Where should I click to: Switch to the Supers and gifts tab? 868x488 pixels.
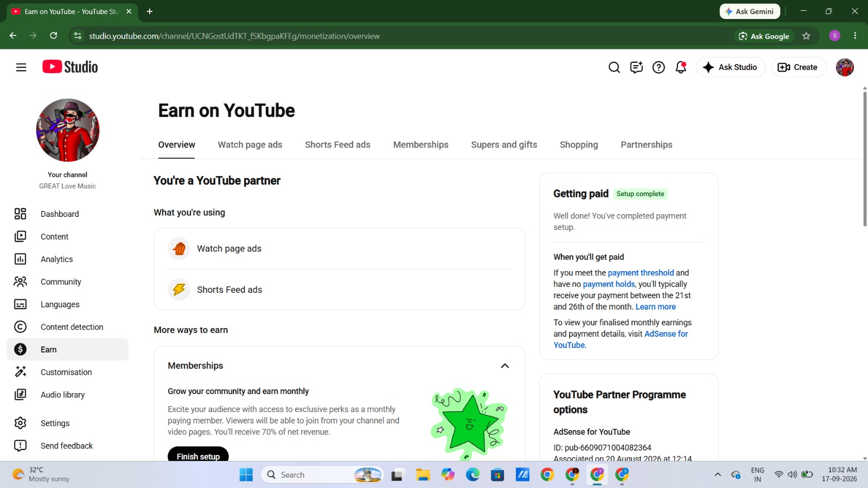[x=504, y=145]
